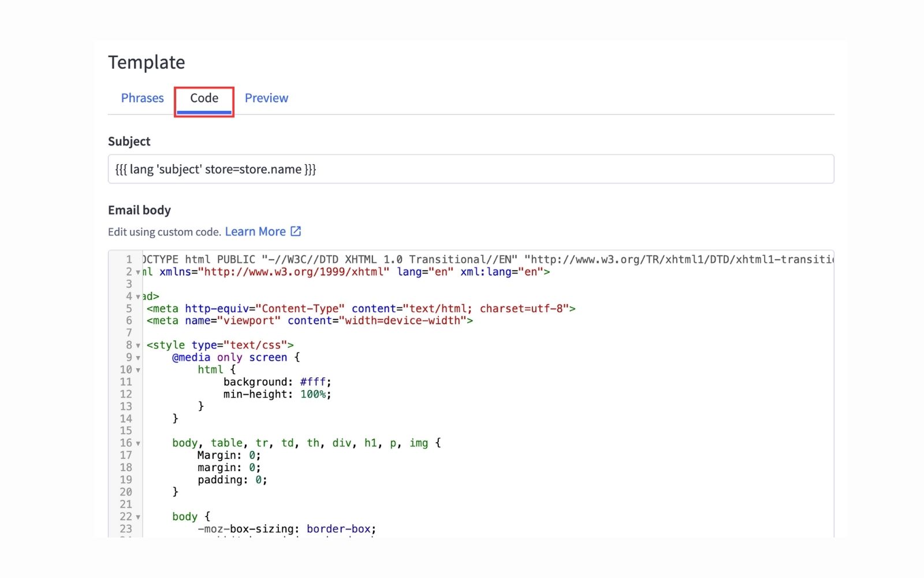This screenshot has height=578, width=924.
Task: Collapse the html rule fold on line 10
Action: coord(138,370)
